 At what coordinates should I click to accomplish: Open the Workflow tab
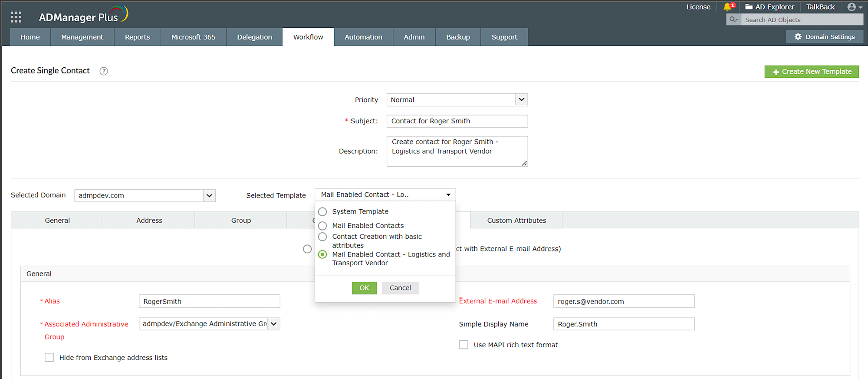pos(308,37)
